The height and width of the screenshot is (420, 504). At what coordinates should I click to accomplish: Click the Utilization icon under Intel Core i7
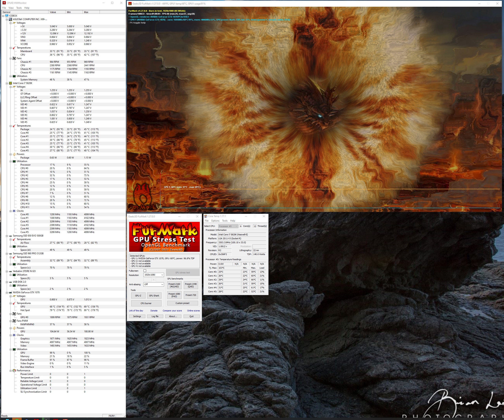[14, 161]
